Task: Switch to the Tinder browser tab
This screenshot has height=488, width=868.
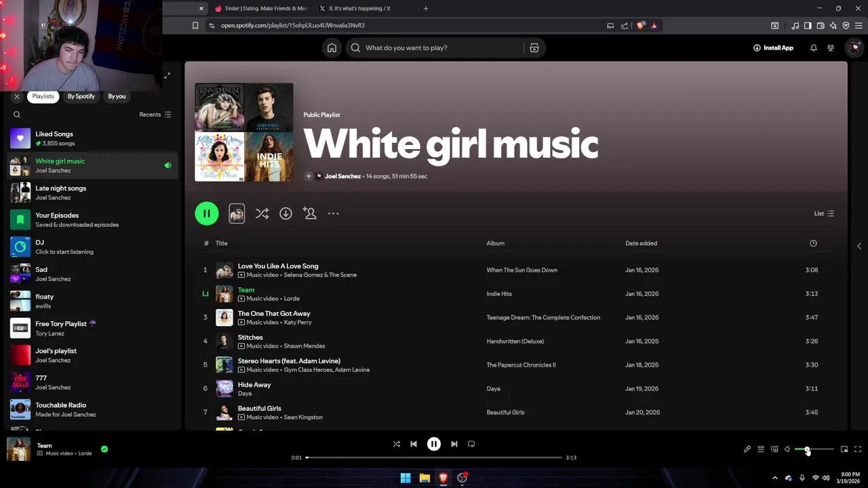Action: coord(260,9)
